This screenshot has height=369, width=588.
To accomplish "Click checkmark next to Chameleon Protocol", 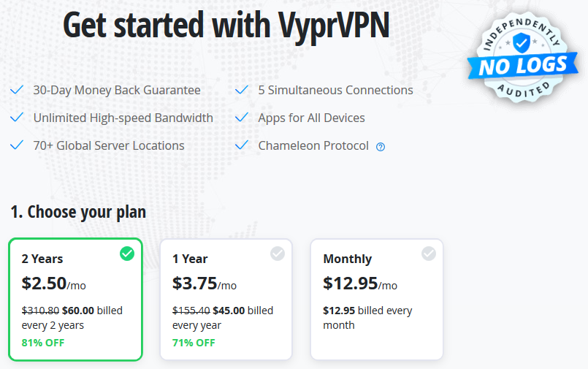I will click(x=242, y=145).
